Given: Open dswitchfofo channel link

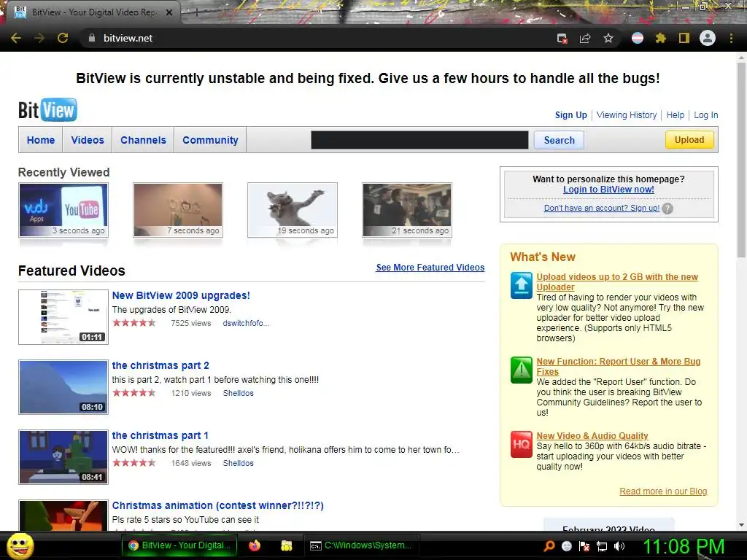Looking at the screenshot, I should tap(246, 323).
